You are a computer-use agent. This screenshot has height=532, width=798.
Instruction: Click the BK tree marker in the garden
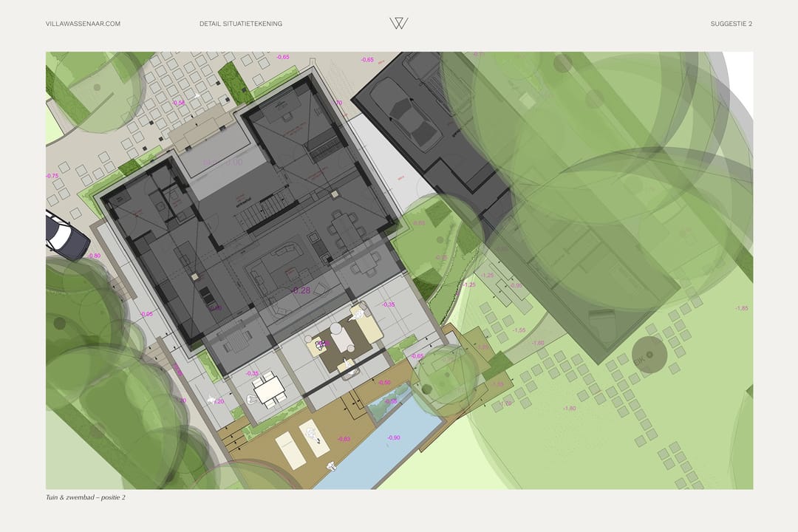point(649,355)
